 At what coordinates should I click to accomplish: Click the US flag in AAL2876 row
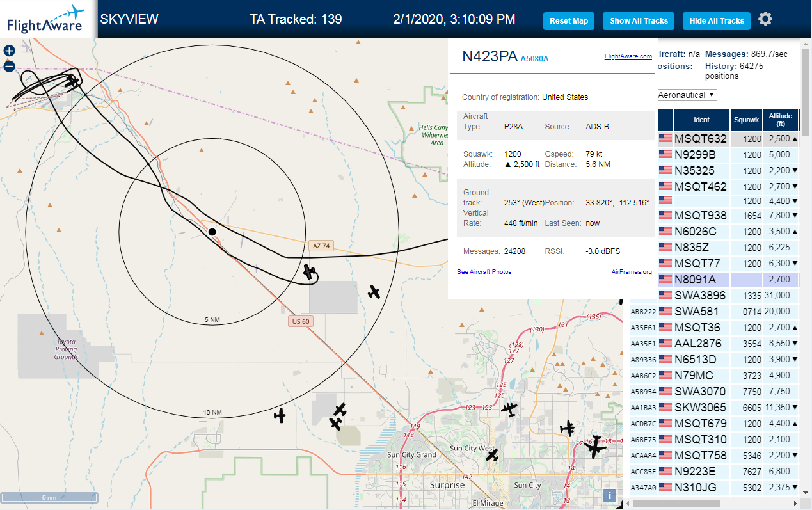pyautogui.click(x=665, y=343)
